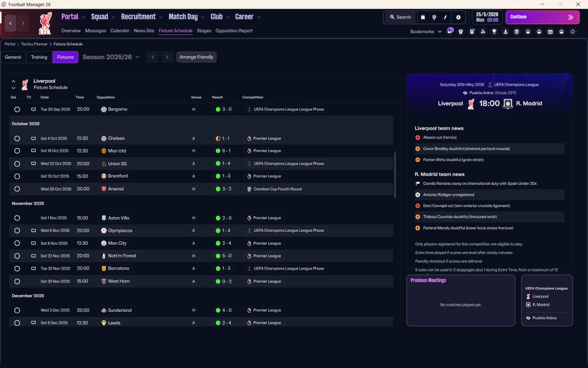Switch to the Training tab
The height and width of the screenshot is (368, 588).
pos(39,57)
